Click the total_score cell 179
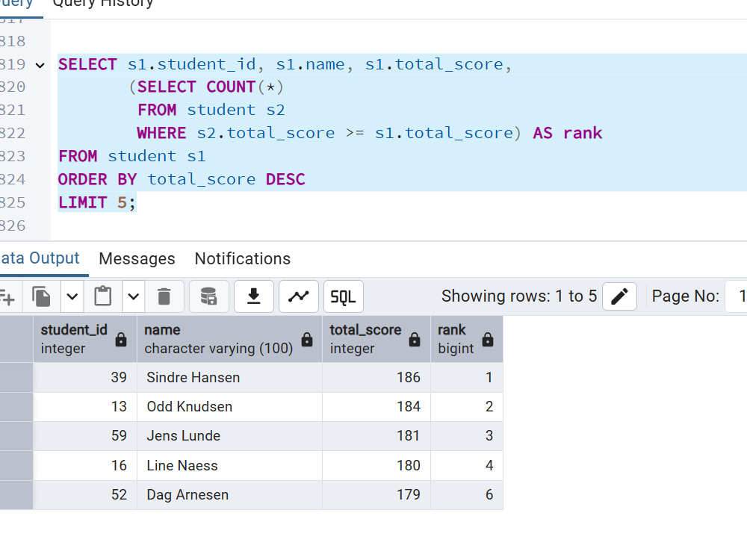The width and height of the screenshot is (747, 560). pos(376,495)
